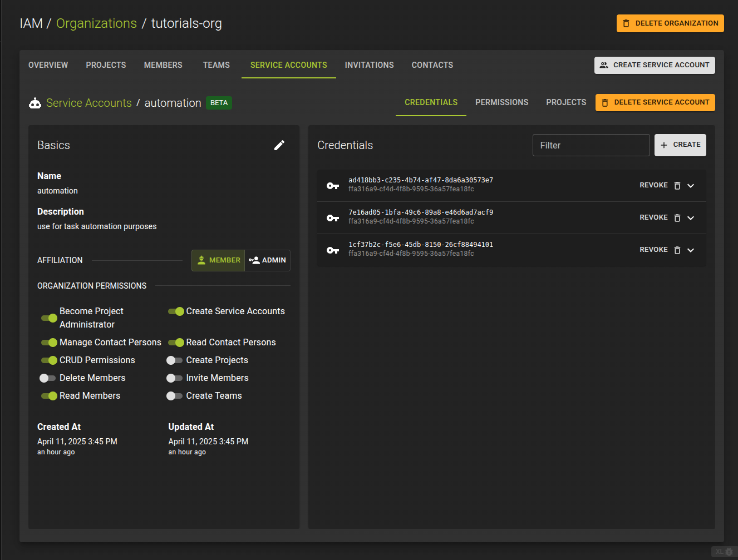This screenshot has width=738, height=560.
Task: Click 'tutorials-org' breadcrumb text
Action: coord(186,23)
